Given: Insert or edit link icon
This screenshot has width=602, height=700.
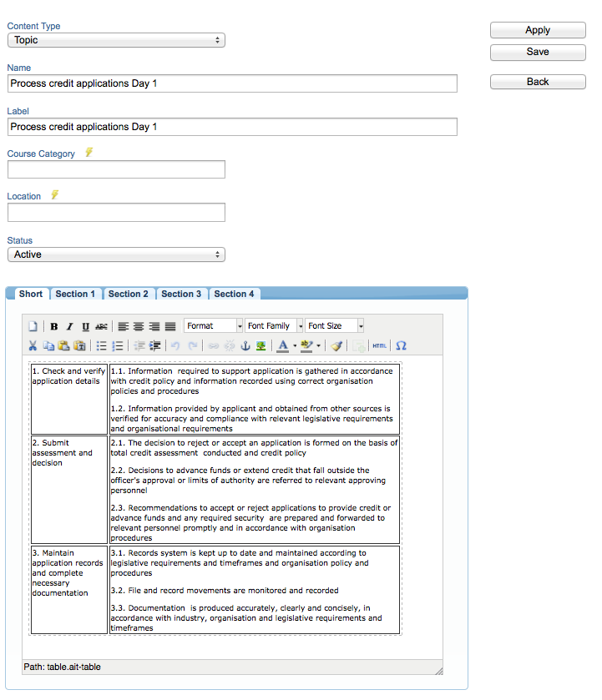Looking at the screenshot, I should point(214,345).
